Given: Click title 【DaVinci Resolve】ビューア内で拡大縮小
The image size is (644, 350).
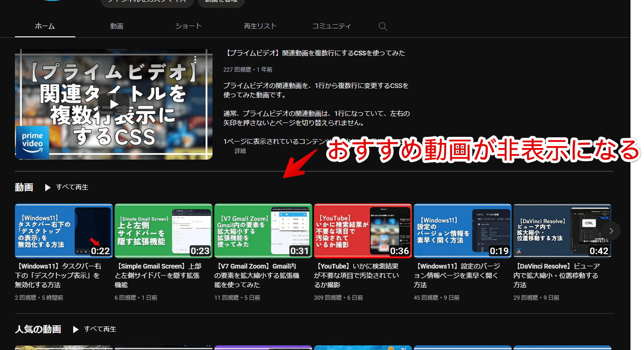Looking at the screenshot, I should pyautogui.click(x=557, y=276).
